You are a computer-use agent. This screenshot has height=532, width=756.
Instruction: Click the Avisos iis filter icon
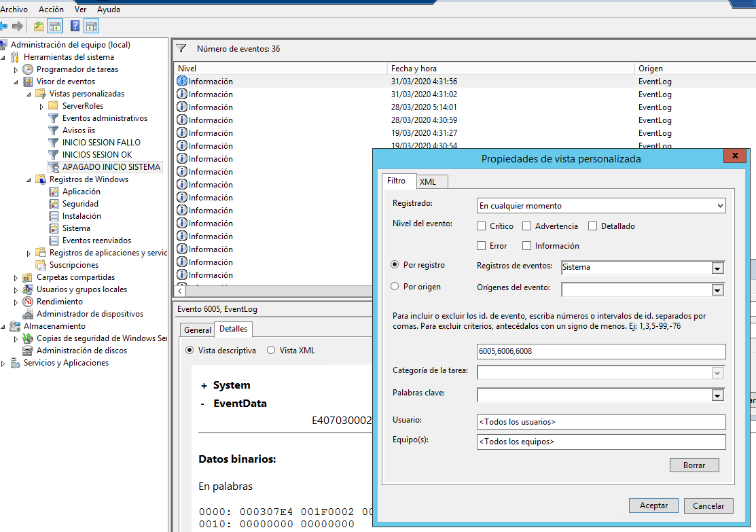pos(54,130)
